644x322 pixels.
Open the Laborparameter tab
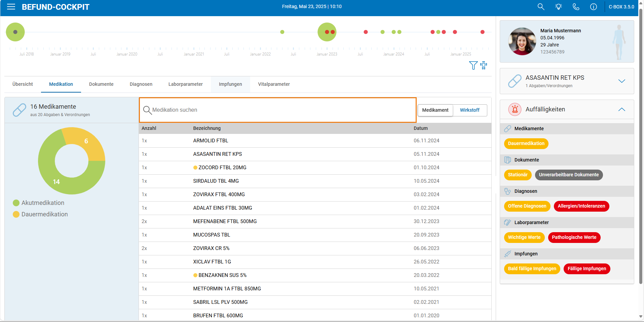pyautogui.click(x=186, y=84)
